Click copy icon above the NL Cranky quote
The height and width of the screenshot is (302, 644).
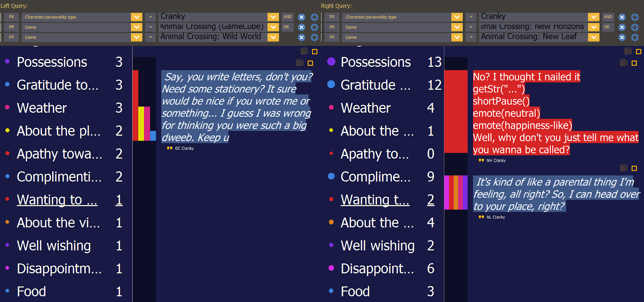click(624, 168)
